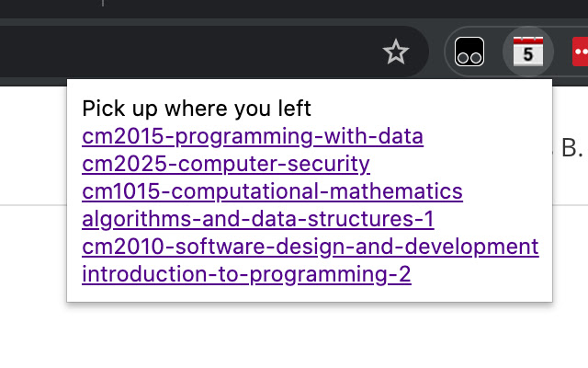The width and height of the screenshot is (588, 368).
Task: Click the 'Pick up where you left' heading
Action: click(197, 109)
